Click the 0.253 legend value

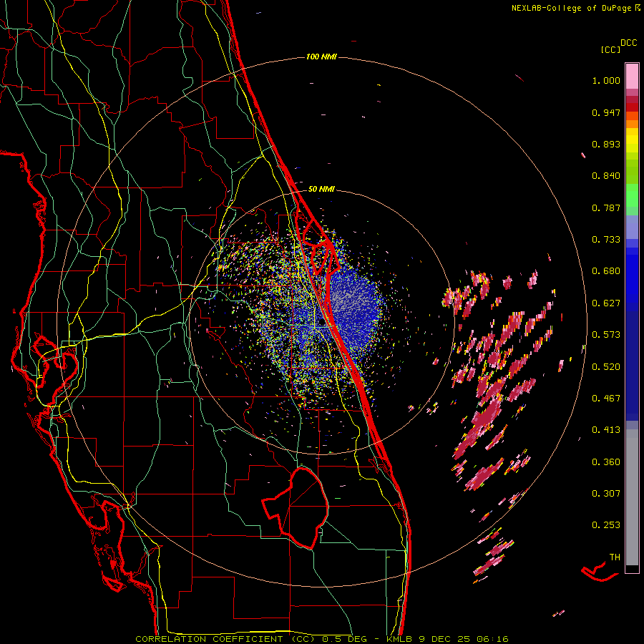coord(606,525)
